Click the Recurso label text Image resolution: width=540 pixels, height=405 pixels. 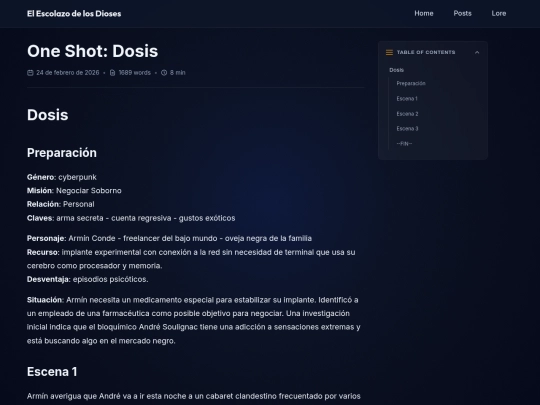(43, 252)
